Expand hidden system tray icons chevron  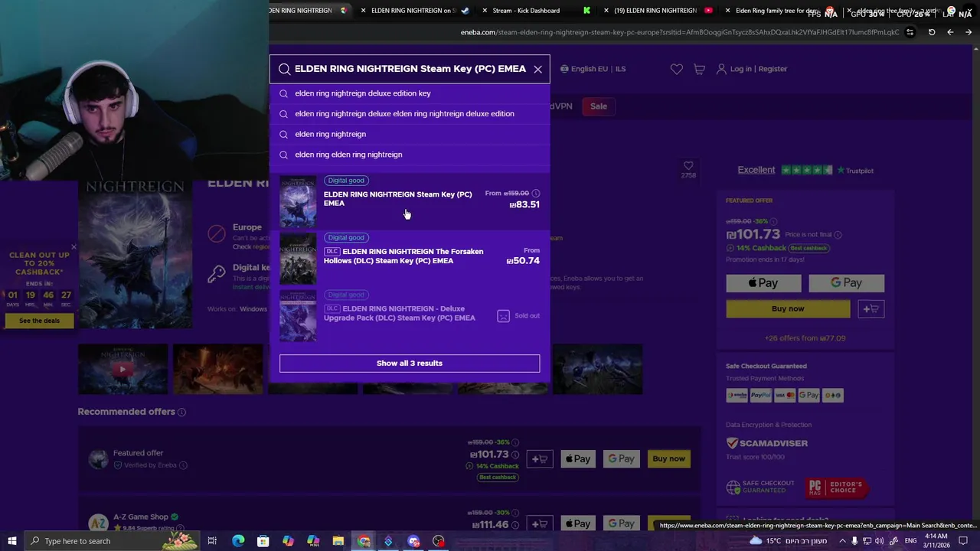[x=842, y=541]
